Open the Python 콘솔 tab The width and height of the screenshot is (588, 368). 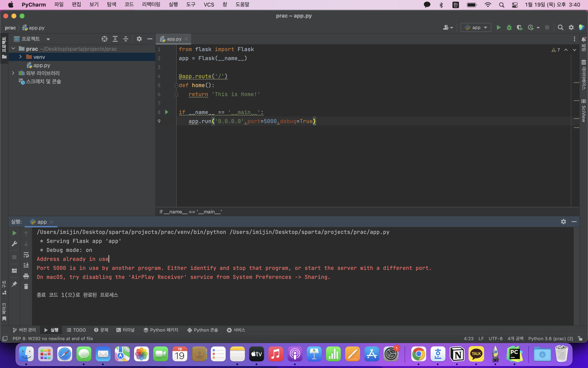pos(203,330)
